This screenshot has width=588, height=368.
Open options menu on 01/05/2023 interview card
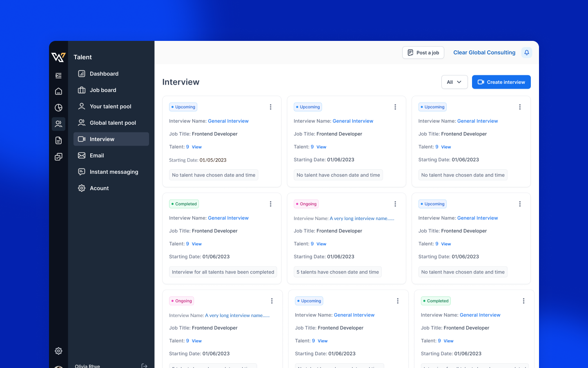point(270,107)
